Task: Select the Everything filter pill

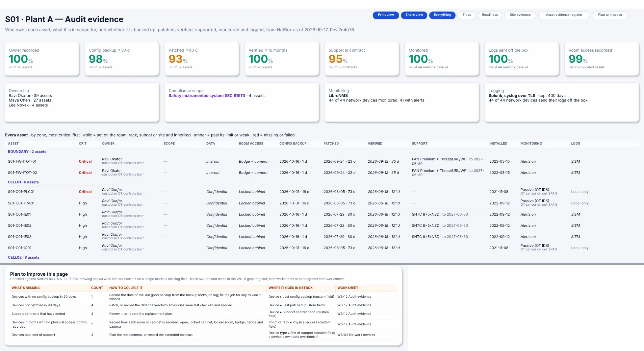Action: pyautogui.click(x=442, y=15)
